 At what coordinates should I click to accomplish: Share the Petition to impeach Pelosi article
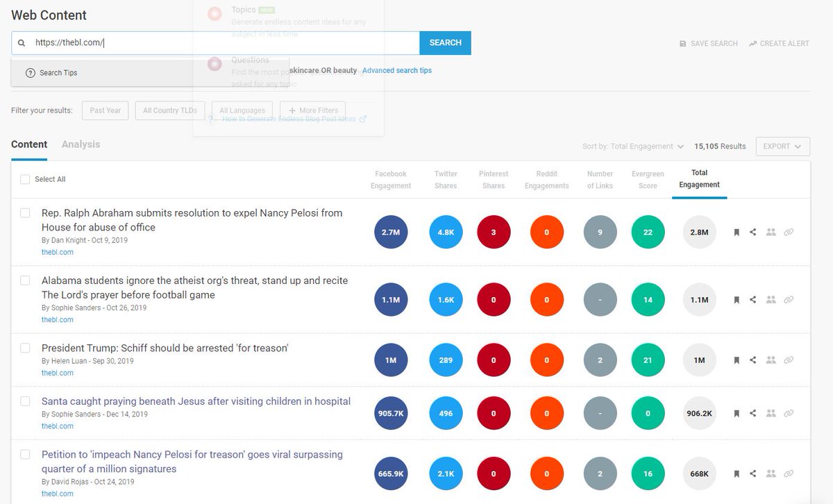[x=753, y=474]
